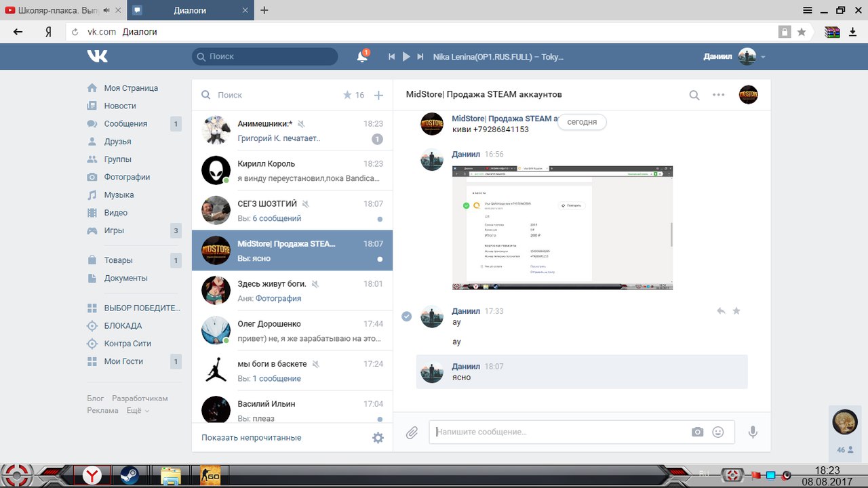Click Разработчикам footer link
This screenshot has width=868, height=488.
pos(140,399)
